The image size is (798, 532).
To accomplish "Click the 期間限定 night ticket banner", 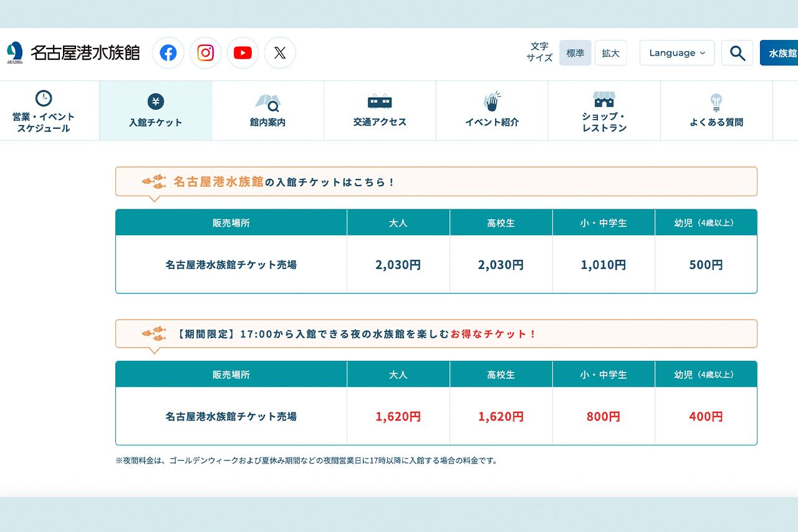I will click(x=436, y=333).
